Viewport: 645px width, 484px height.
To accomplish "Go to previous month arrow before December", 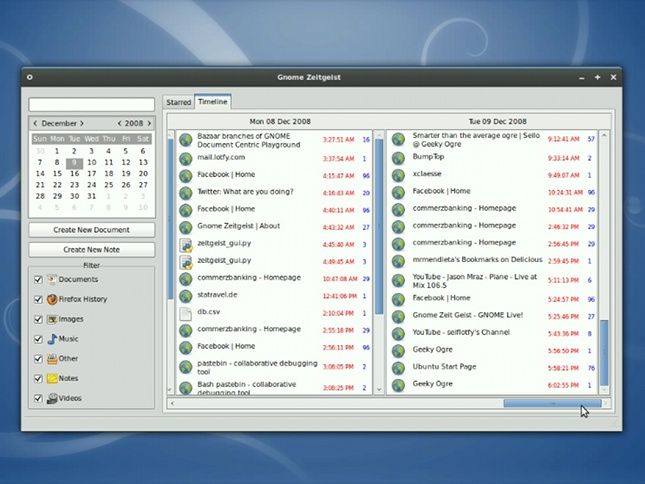I will pos(35,123).
